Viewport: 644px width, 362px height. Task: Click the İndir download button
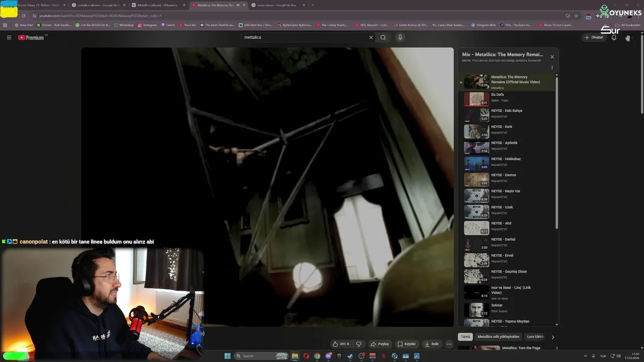point(432,344)
